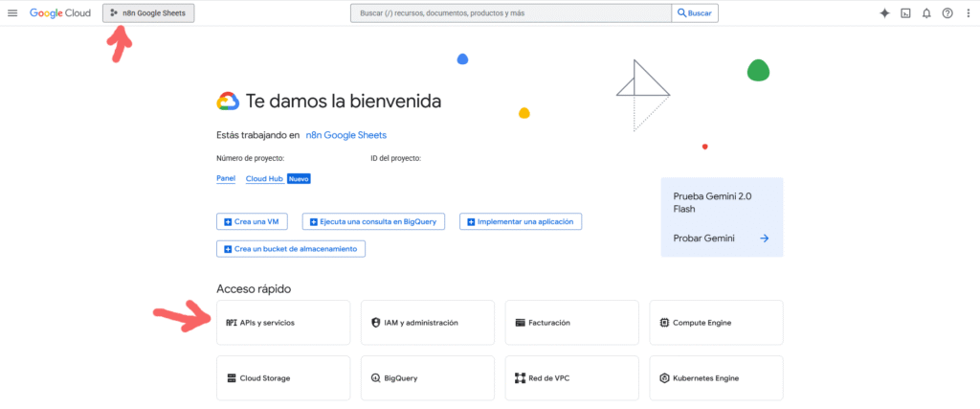Click the Te damos la bienvenida heading

(344, 101)
